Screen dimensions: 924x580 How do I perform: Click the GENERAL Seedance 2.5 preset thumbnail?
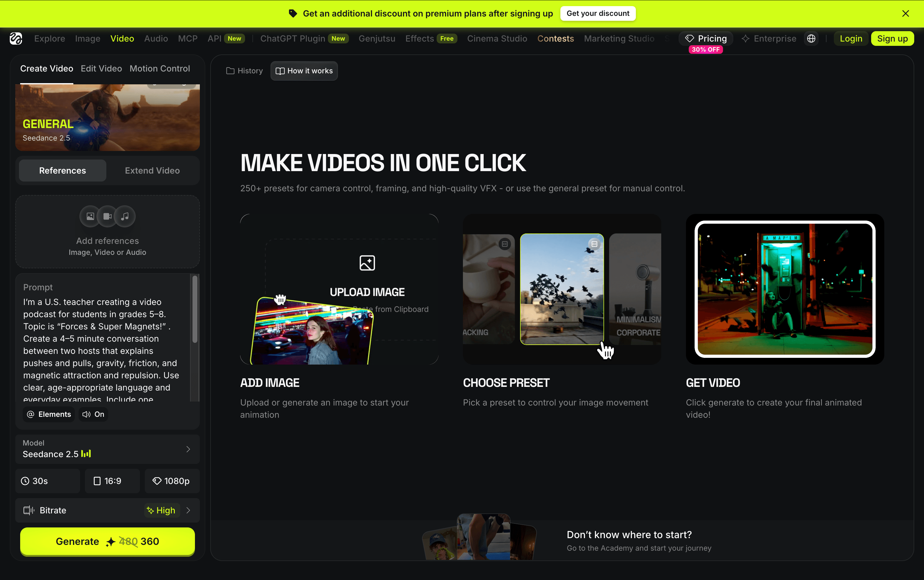point(107,117)
